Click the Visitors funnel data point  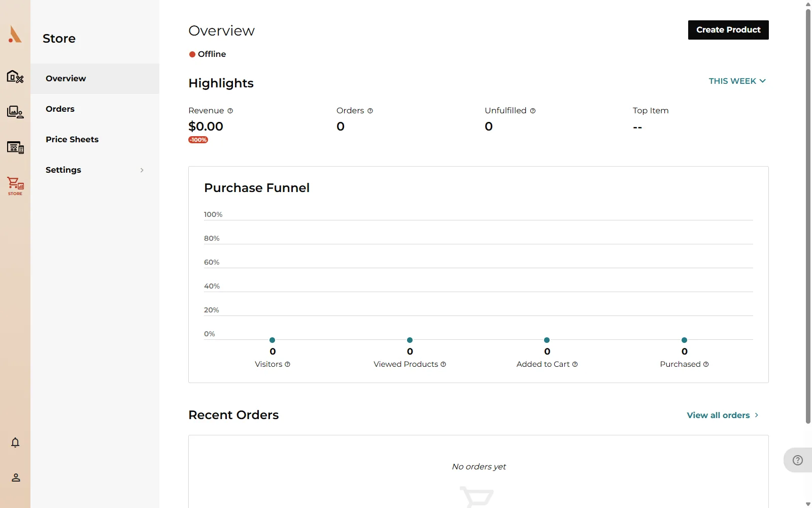[x=273, y=340]
